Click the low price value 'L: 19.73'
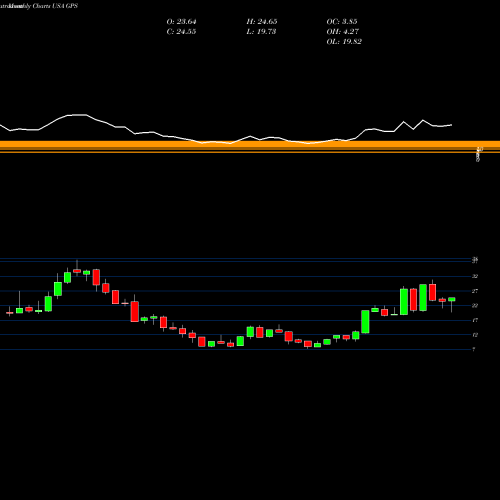Viewport: 500px width, 500px height. 261,32
